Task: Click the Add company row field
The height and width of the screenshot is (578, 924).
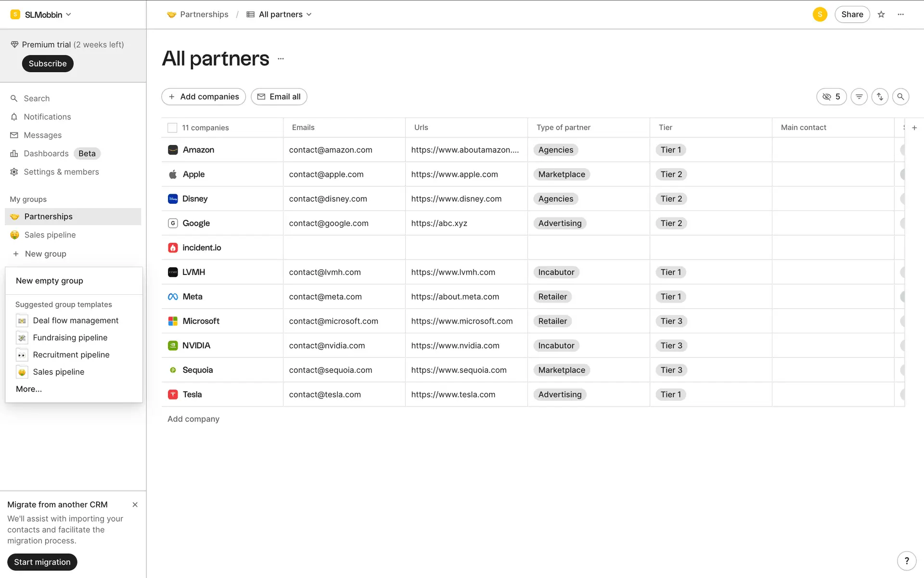Action: click(x=193, y=419)
